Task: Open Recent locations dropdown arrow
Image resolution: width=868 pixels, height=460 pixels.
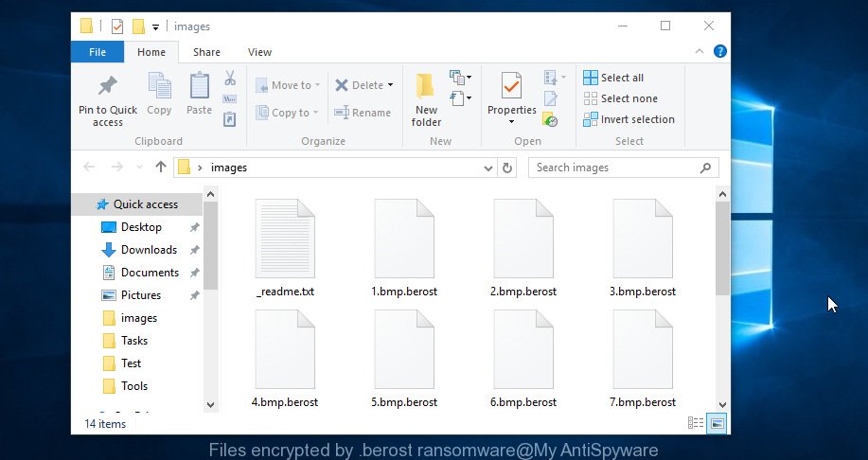Action: [x=139, y=168]
